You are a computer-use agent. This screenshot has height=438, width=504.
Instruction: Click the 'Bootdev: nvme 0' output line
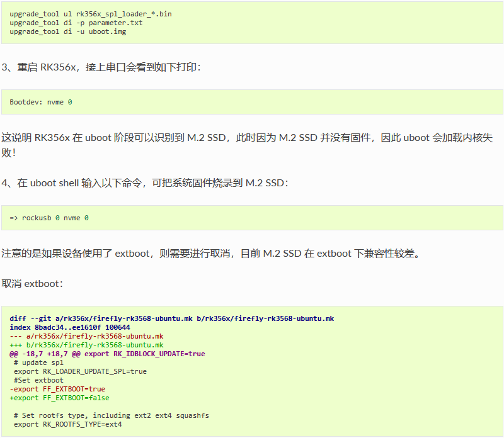tap(41, 102)
